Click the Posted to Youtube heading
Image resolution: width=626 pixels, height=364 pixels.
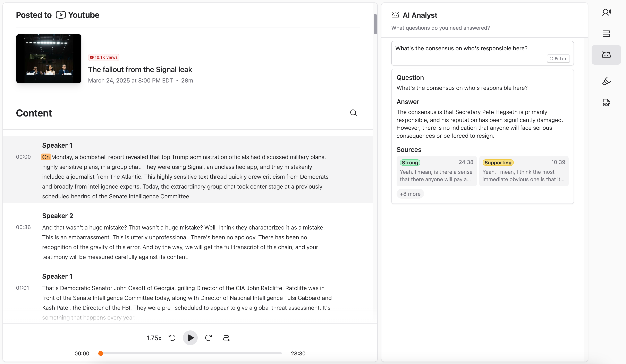58,15
